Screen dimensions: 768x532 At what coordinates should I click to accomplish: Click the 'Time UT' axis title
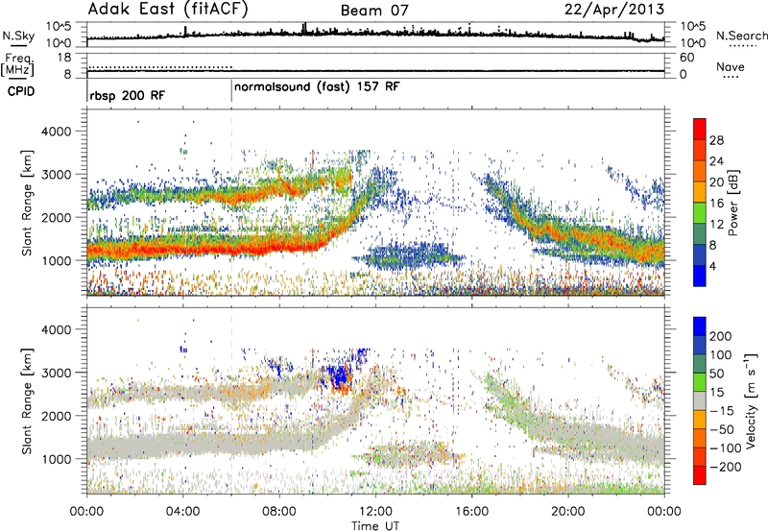tap(375, 526)
